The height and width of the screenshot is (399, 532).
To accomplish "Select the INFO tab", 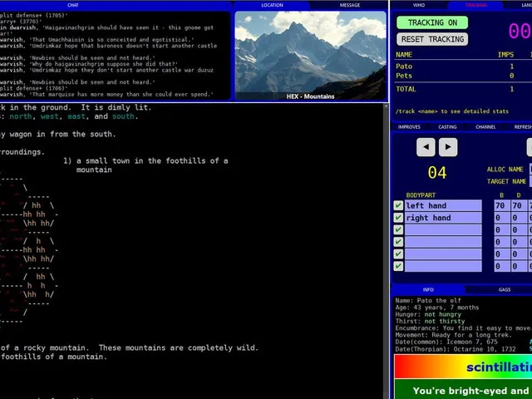I will (x=428, y=289).
